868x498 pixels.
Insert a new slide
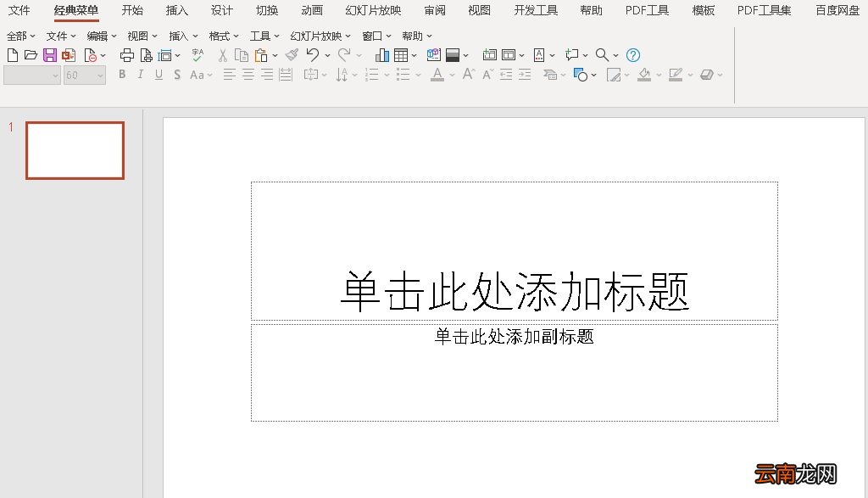(x=490, y=55)
